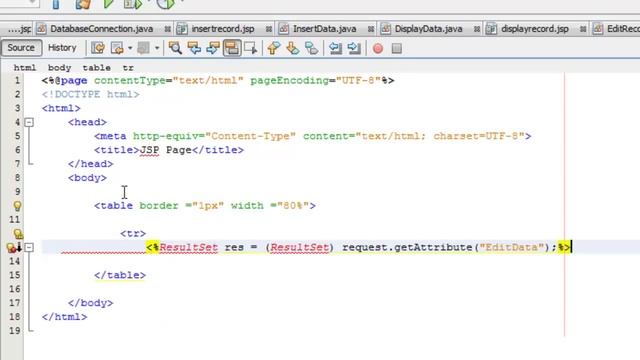Click the Java file icon on DatabaseConnection.java tab
Screen dimensions: 640x360
click(x=41, y=29)
